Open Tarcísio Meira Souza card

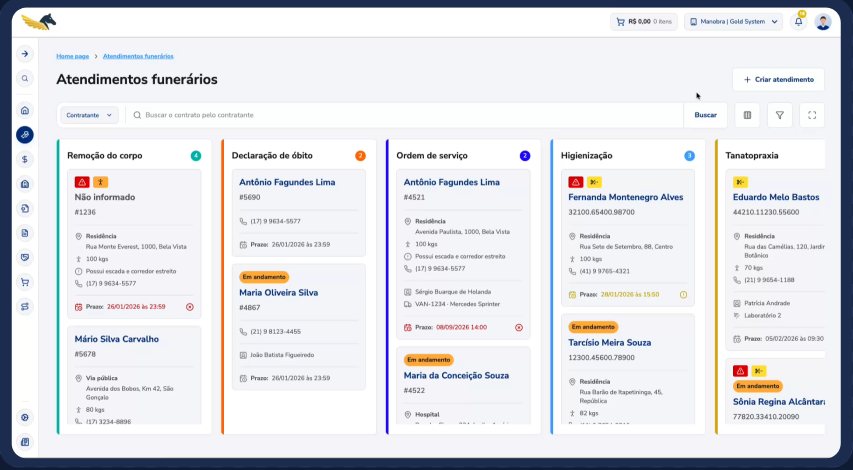(x=628, y=369)
